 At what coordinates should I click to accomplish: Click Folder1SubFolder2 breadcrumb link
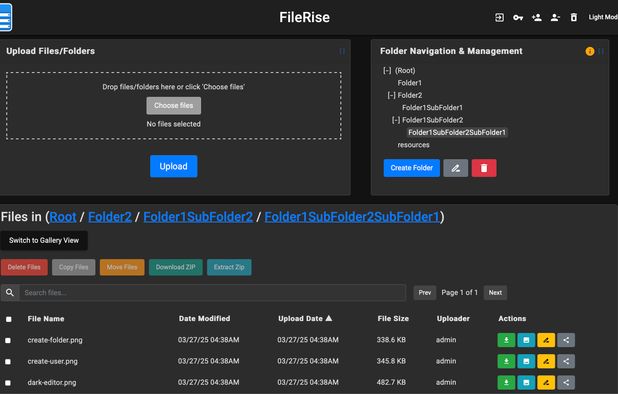tap(198, 217)
